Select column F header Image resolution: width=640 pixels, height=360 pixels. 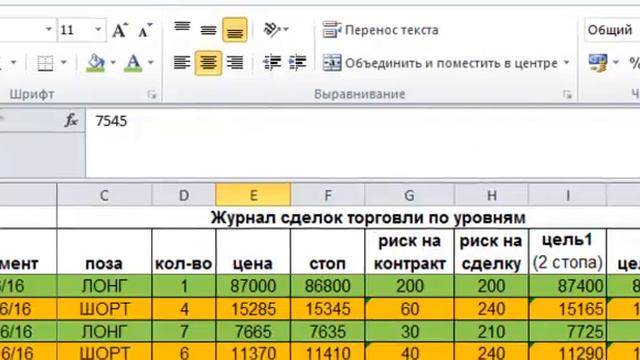[x=328, y=196]
